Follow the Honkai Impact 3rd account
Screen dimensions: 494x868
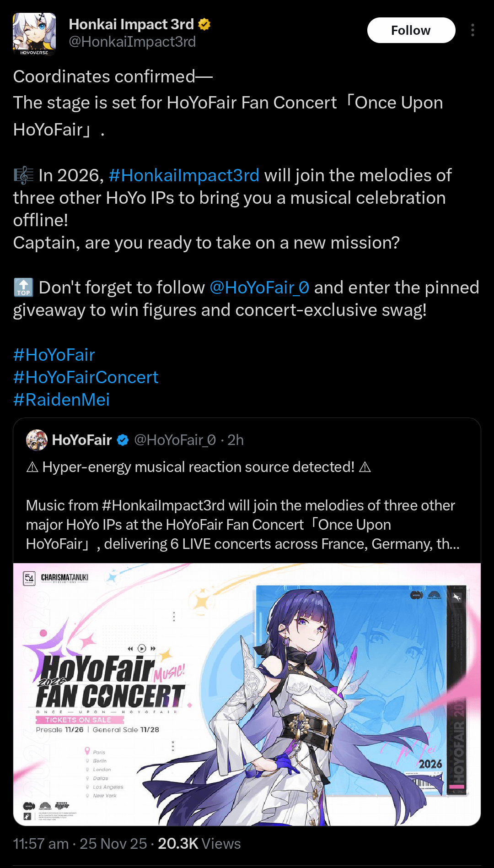411,30
